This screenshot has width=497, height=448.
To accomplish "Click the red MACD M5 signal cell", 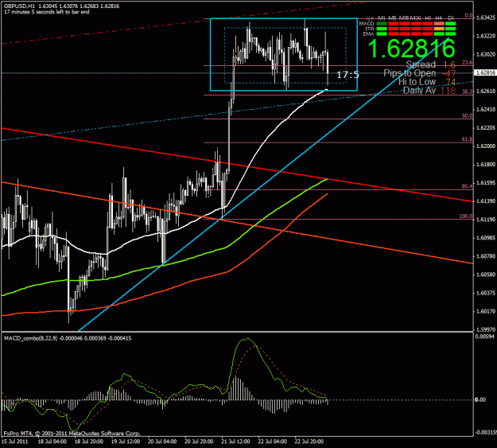I will pyautogui.click(x=394, y=24).
